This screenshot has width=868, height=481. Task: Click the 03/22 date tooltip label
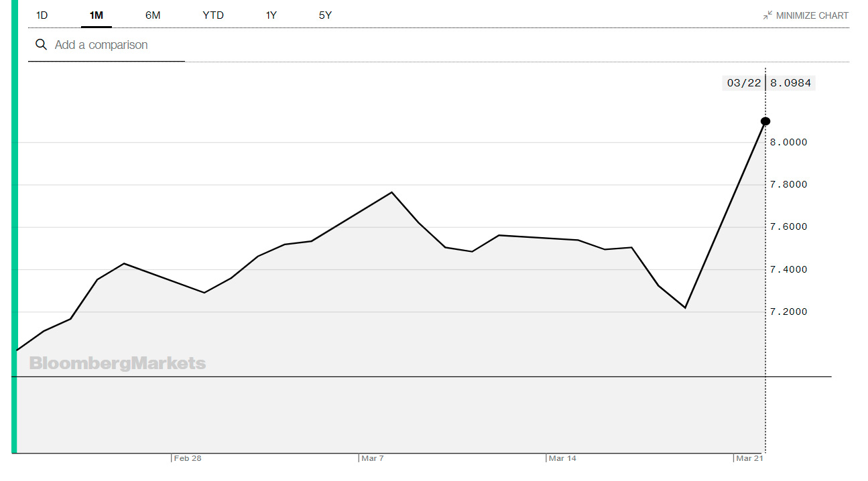(x=743, y=83)
